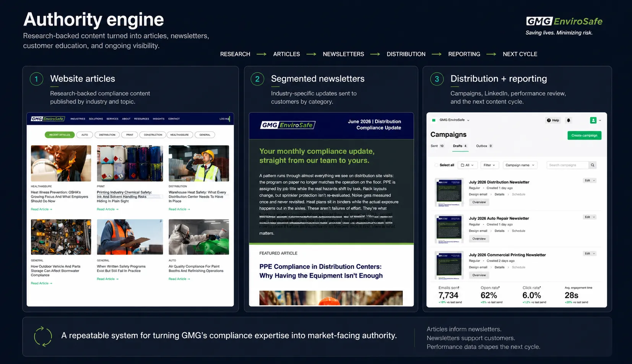
Task: Click the PPE Compliance in Distribution Centers headline
Action: tap(321, 271)
